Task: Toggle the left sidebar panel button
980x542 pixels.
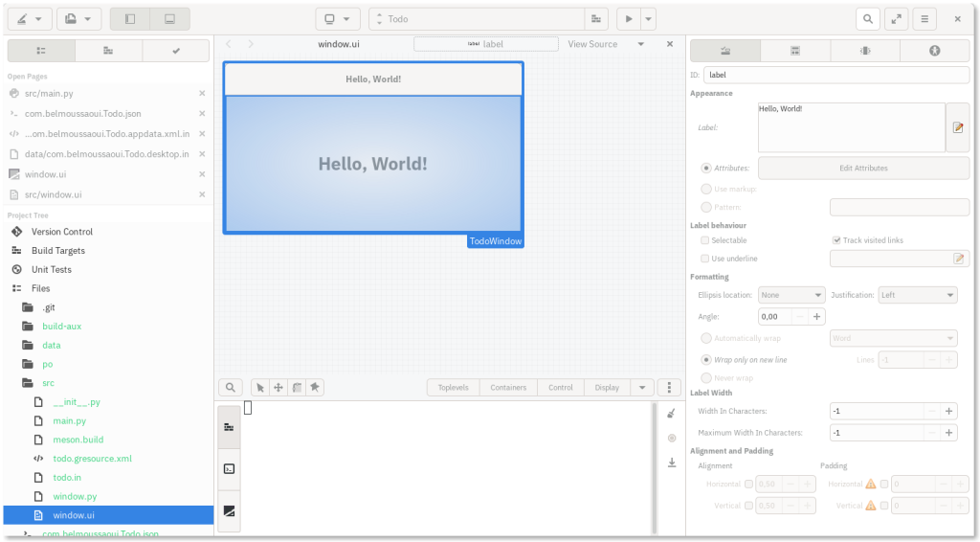Action: pos(130,19)
